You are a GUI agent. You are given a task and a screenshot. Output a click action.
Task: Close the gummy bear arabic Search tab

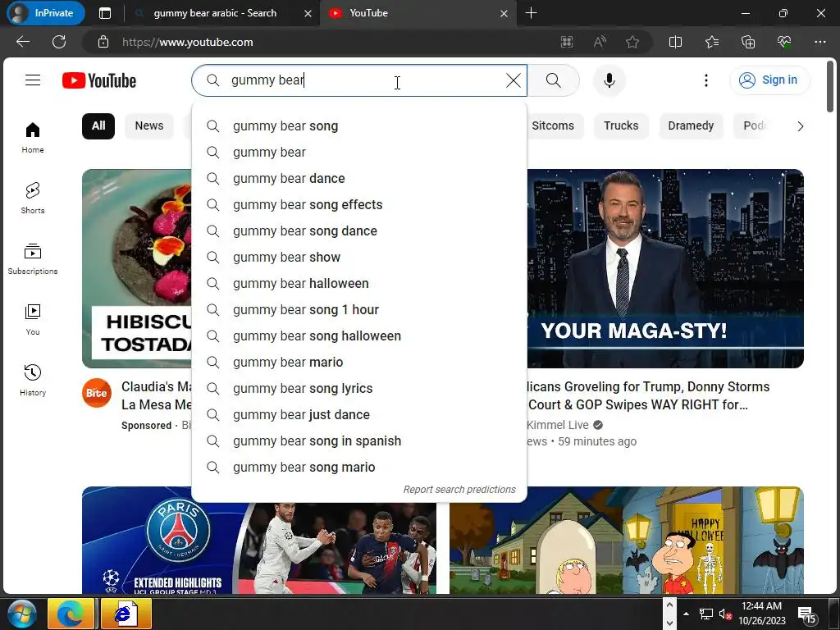click(308, 13)
